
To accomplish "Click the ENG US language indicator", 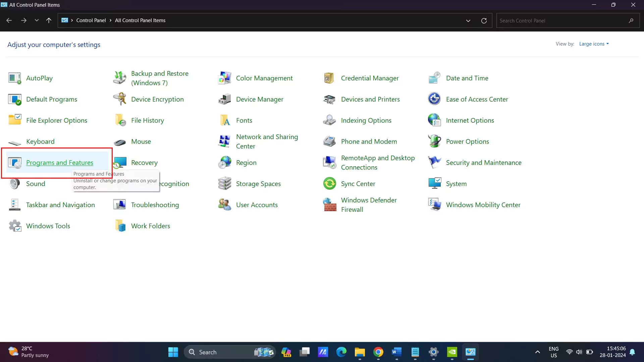I will click(553, 352).
